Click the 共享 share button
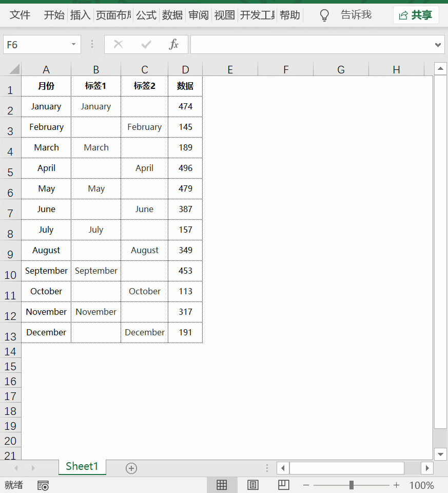This screenshot has height=493, width=448. 416,15
